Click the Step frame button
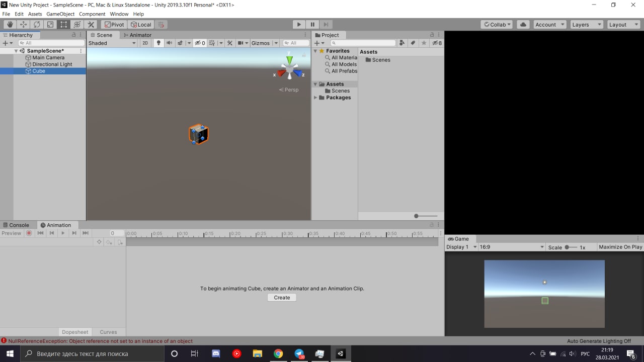Viewport: 644px width, 362px height. (326, 24)
